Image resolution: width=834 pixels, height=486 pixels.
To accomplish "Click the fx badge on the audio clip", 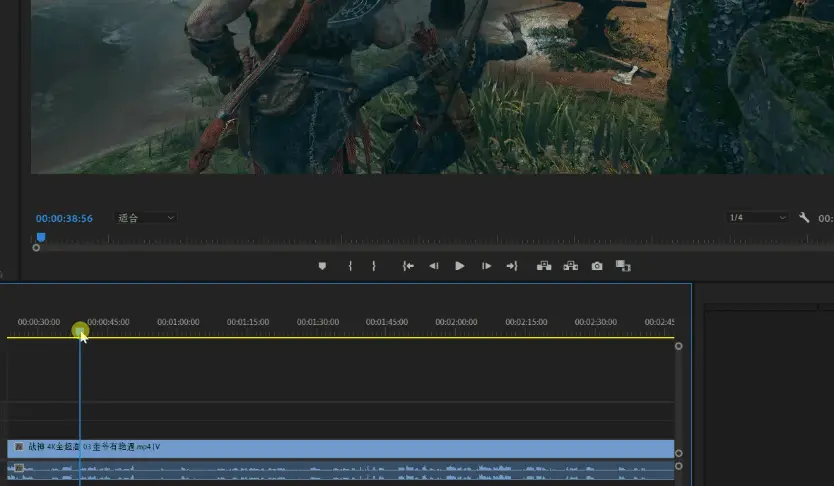I will (19, 468).
